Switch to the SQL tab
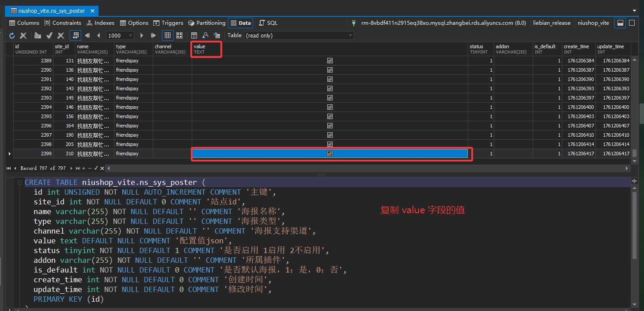The height and width of the screenshot is (311, 644). pyautogui.click(x=268, y=23)
